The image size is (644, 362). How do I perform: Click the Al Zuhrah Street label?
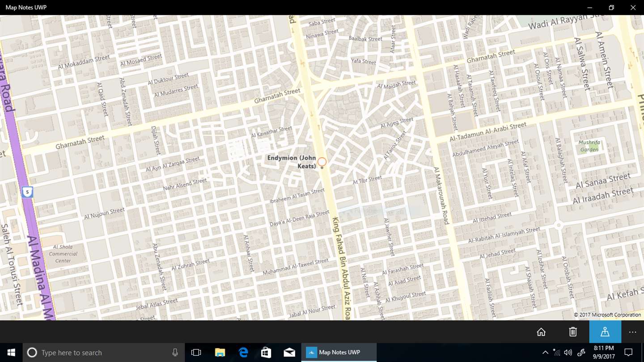(191, 264)
